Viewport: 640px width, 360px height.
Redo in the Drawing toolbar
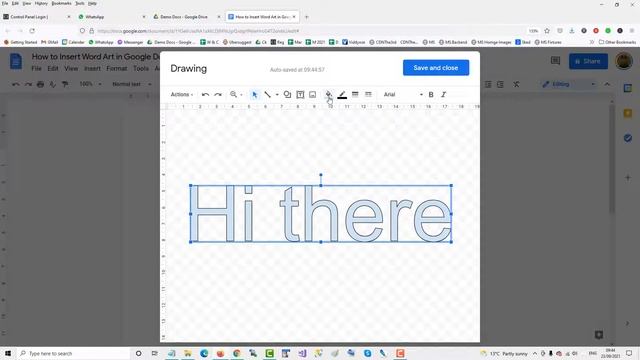click(x=218, y=94)
